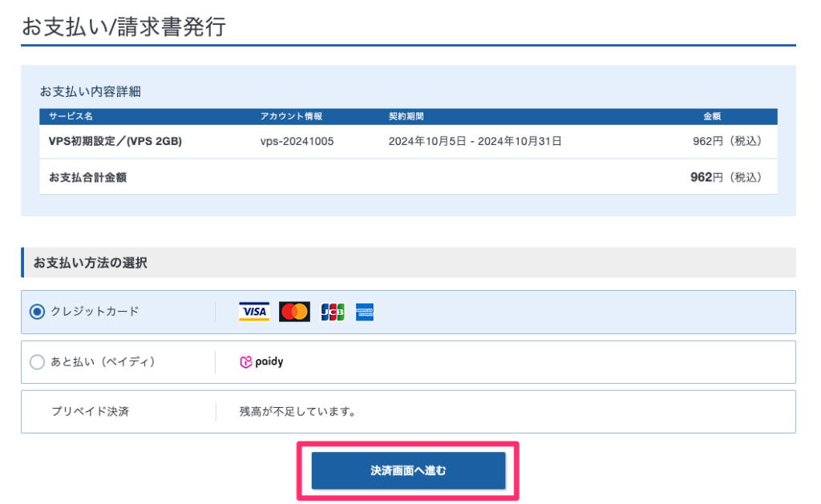Click the 契約期間 column header

pyautogui.click(x=406, y=117)
